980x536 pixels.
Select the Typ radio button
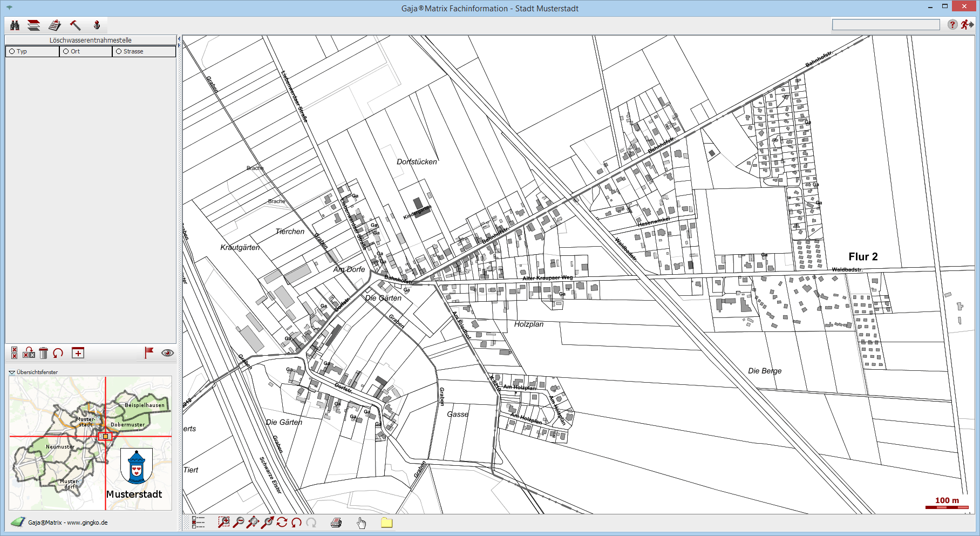pos(12,51)
